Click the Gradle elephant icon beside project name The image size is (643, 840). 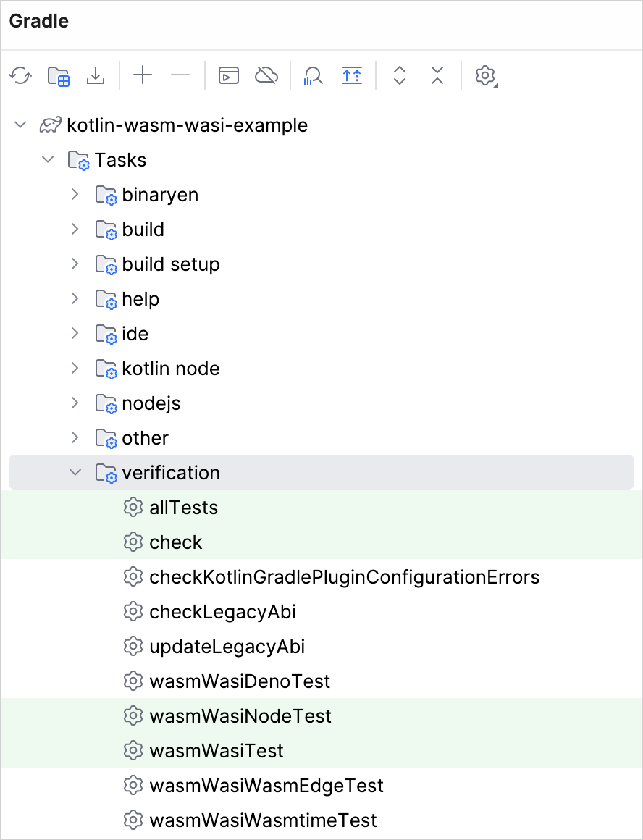click(x=51, y=125)
